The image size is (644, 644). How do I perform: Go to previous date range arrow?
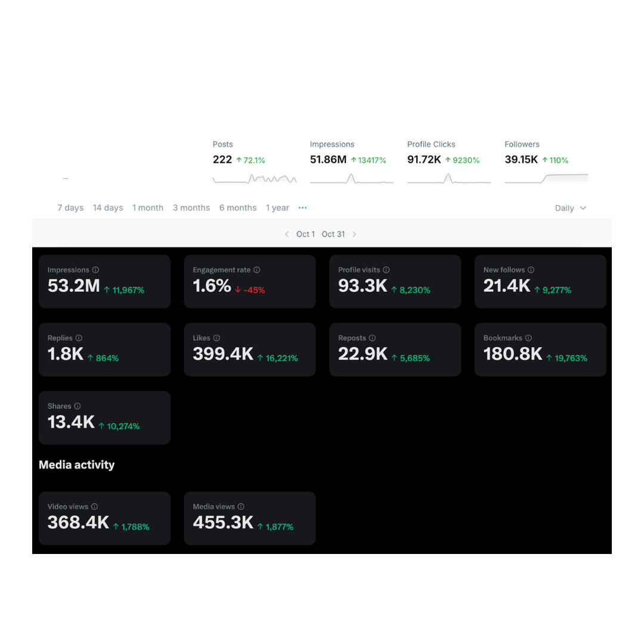pos(287,234)
